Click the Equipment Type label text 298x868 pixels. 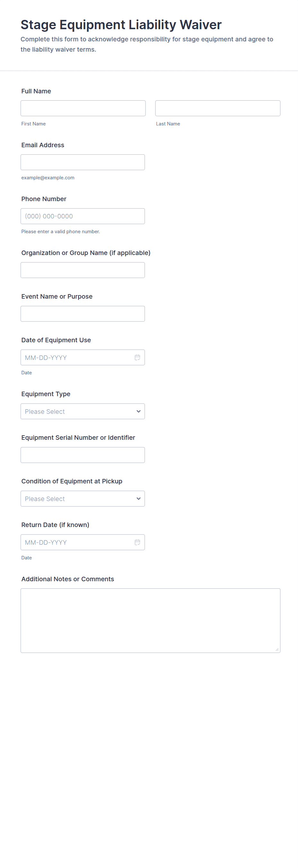(x=46, y=394)
